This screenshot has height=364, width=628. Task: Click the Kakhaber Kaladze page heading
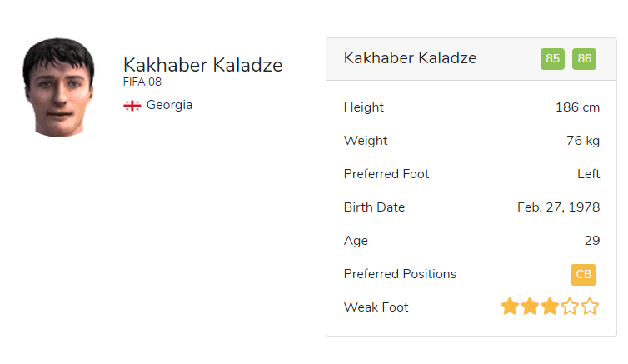[x=202, y=65]
